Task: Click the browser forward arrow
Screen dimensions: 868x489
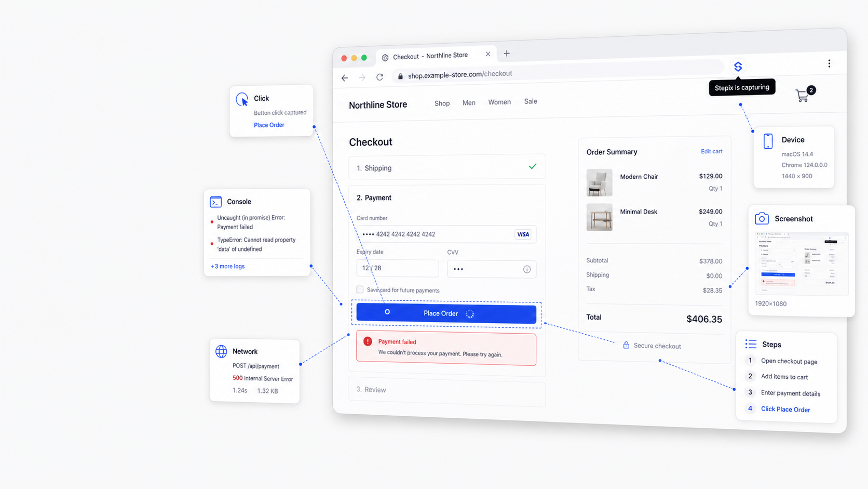Action: coord(362,77)
